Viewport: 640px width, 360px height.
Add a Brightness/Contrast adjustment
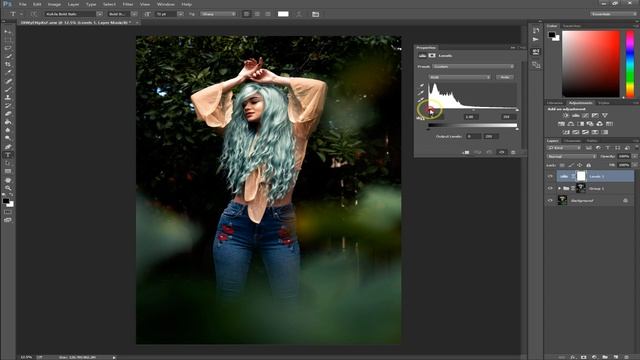(566, 116)
